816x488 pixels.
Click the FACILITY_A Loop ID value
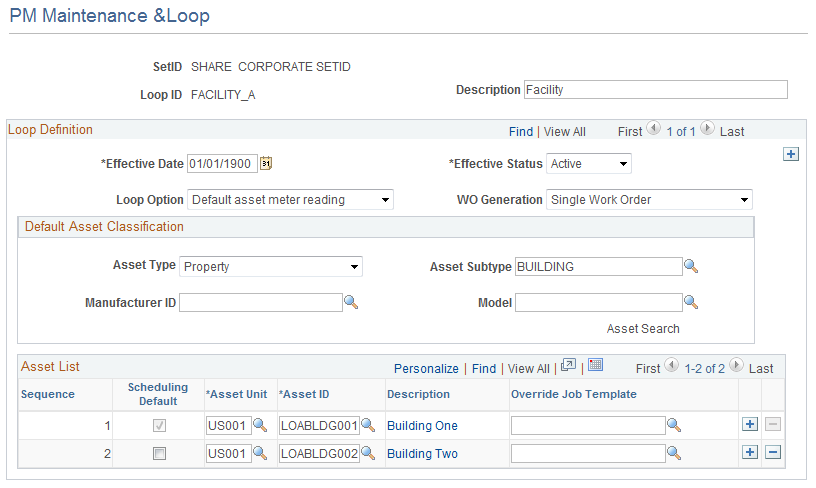pos(223,95)
